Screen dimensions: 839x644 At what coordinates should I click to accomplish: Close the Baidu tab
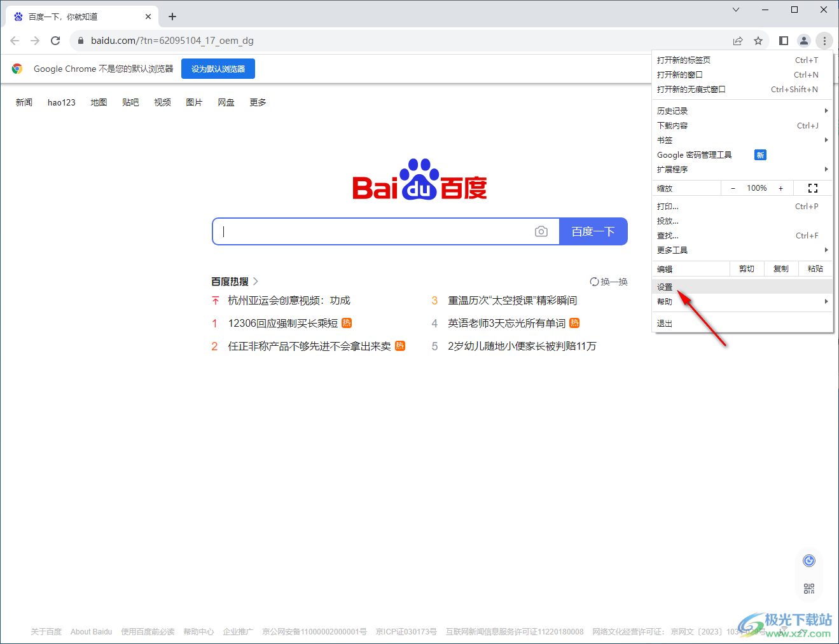(148, 17)
